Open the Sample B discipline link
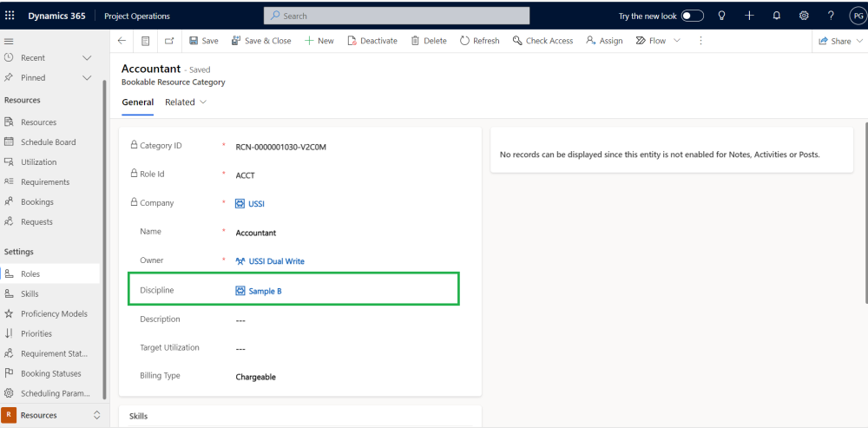The height and width of the screenshot is (428, 868). [265, 291]
